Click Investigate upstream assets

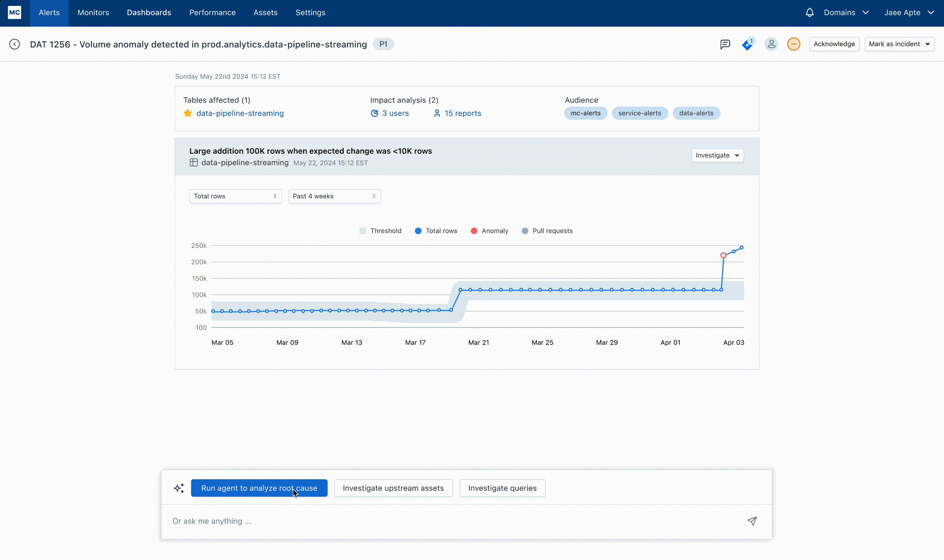(x=393, y=488)
